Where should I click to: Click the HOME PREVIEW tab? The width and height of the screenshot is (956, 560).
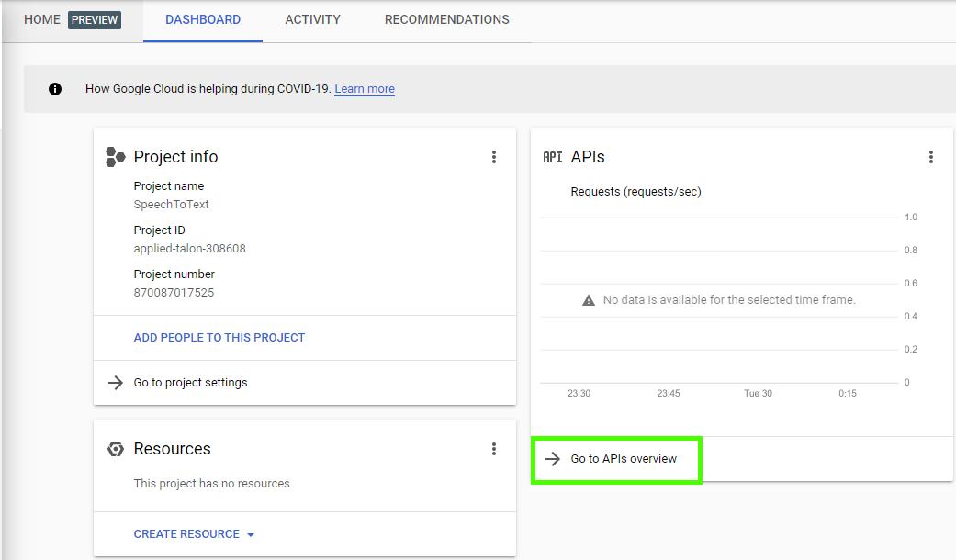coord(72,19)
